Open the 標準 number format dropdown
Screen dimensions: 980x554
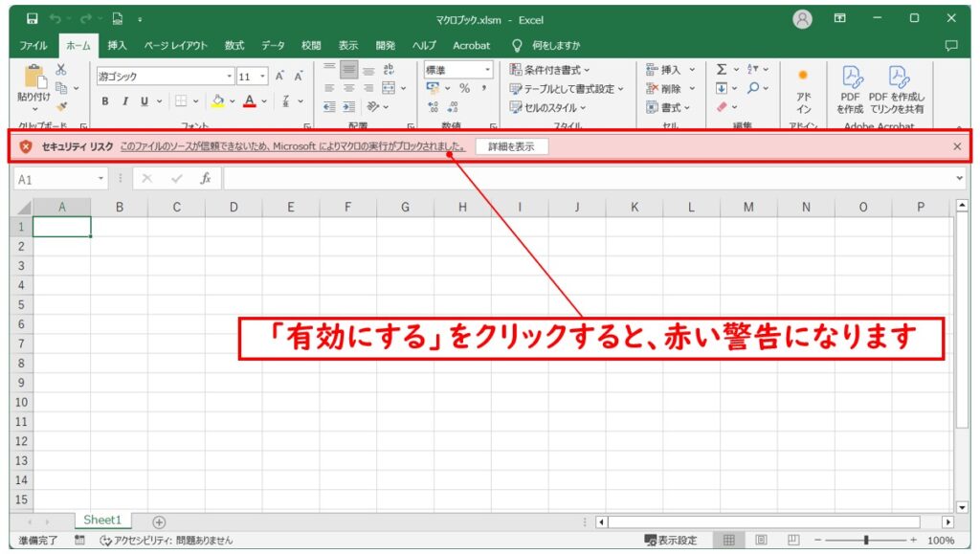pos(488,70)
